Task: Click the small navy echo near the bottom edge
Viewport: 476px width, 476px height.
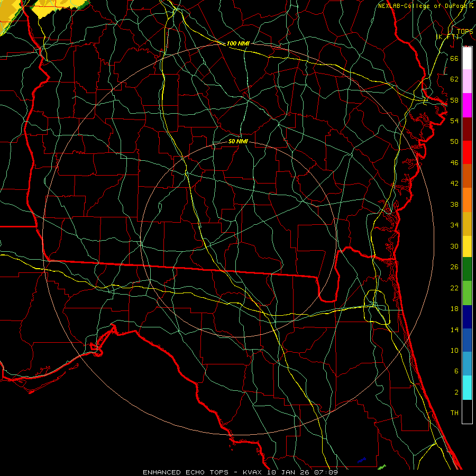Action: (362, 460)
